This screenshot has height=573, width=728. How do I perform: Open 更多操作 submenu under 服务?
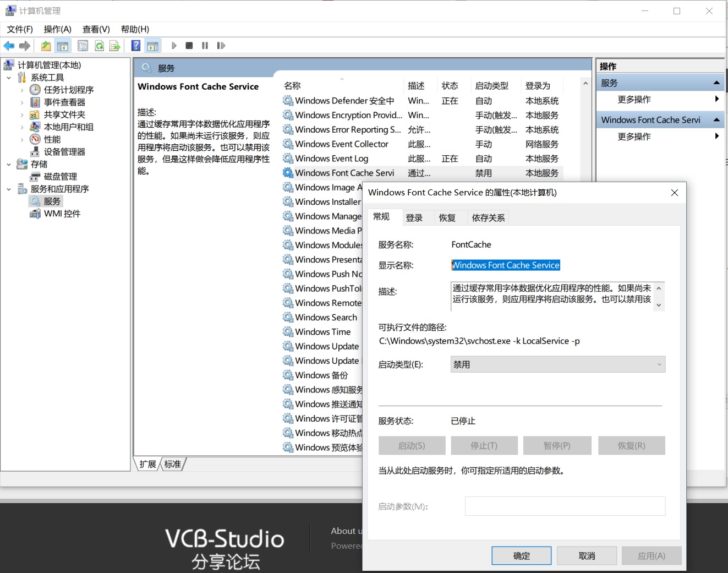point(660,100)
